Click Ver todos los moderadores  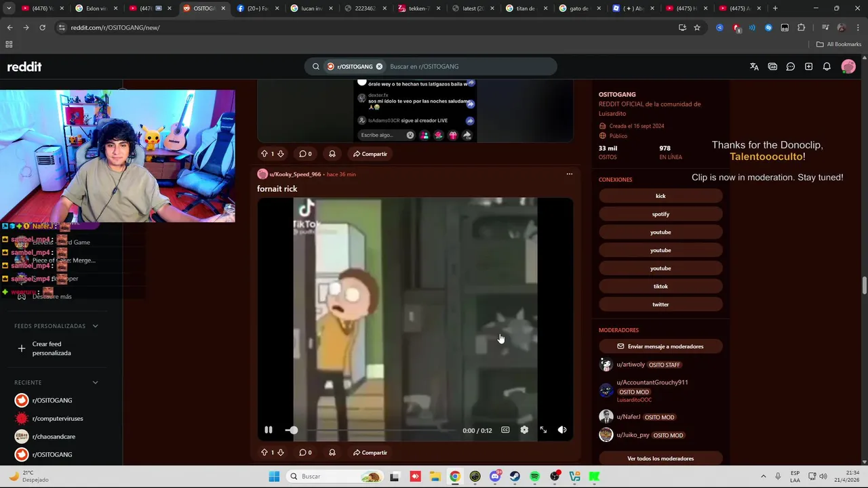pyautogui.click(x=660, y=459)
